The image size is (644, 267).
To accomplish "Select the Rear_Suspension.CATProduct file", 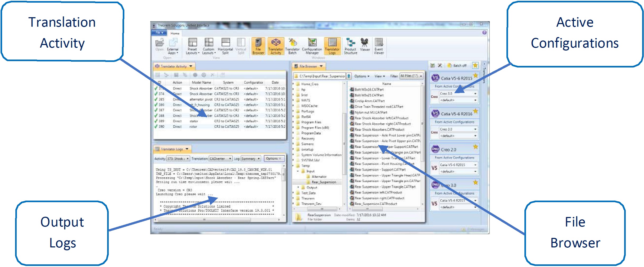I will tap(374, 204).
